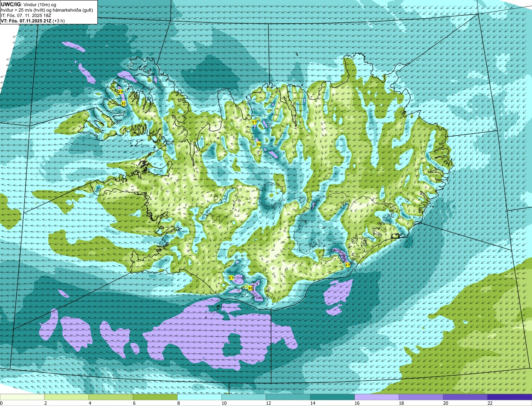Select the light yellow-green 2–4 m/s swatch

coord(66,397)
